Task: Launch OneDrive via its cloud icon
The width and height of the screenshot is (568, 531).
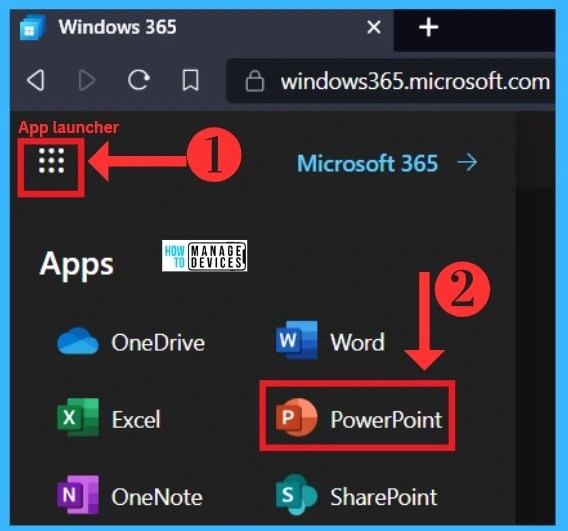Action: pyautogui.click(x=78, y=341)
